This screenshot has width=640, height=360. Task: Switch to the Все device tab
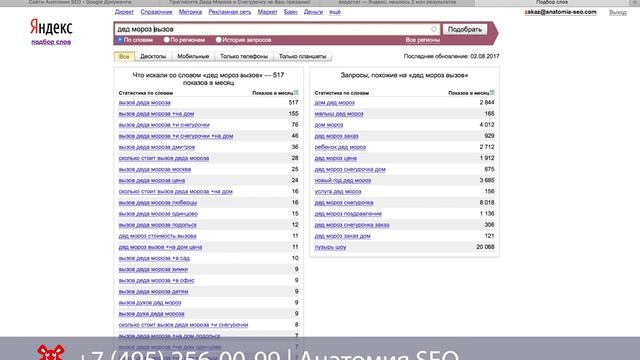click(x=124, y=56)
